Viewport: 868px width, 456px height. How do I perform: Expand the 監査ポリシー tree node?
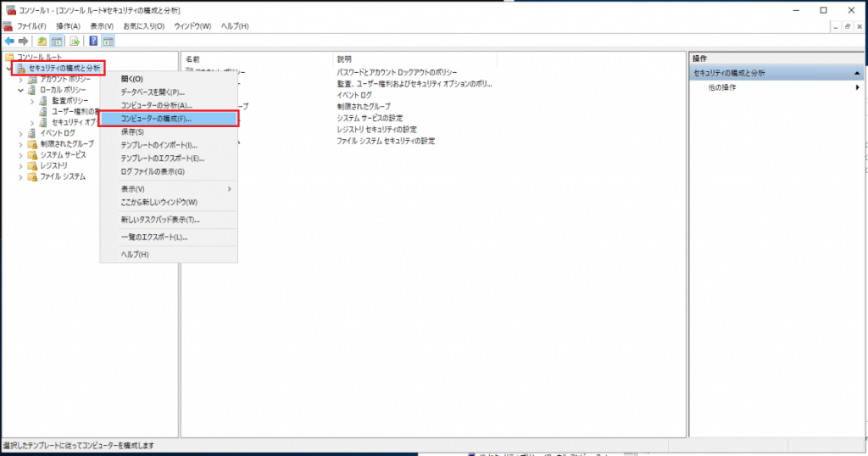32,101
